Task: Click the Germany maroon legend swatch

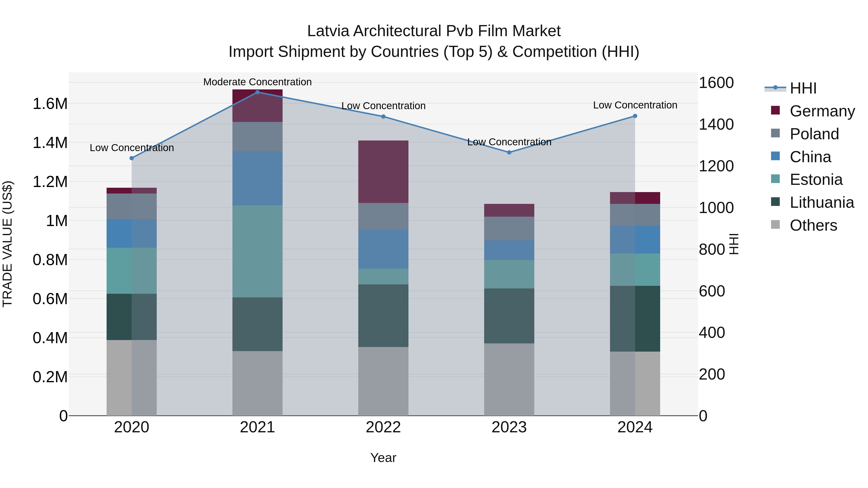Action: (x=775, y=110)
